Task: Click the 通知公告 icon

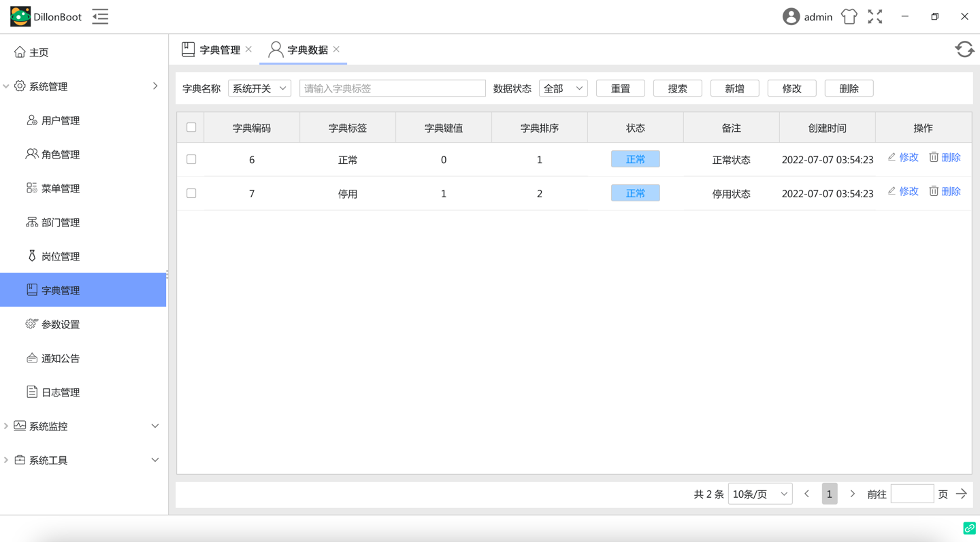Action: pos(32,358)
